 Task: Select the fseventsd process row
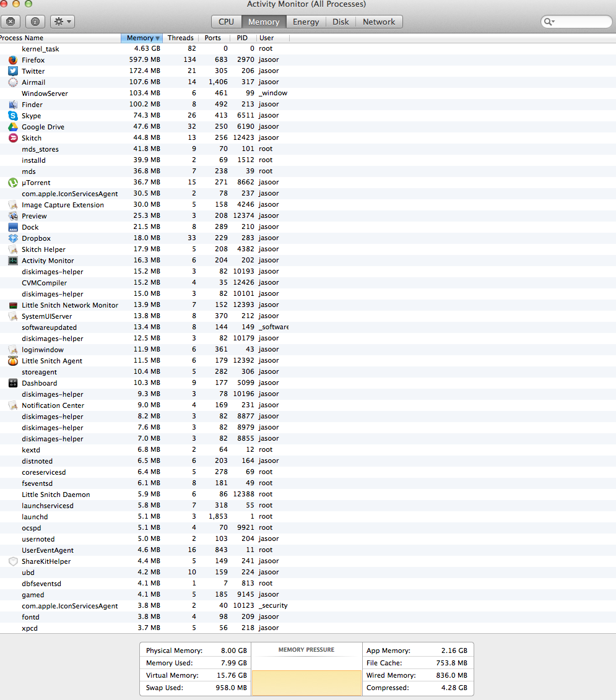tap(308, 483)
